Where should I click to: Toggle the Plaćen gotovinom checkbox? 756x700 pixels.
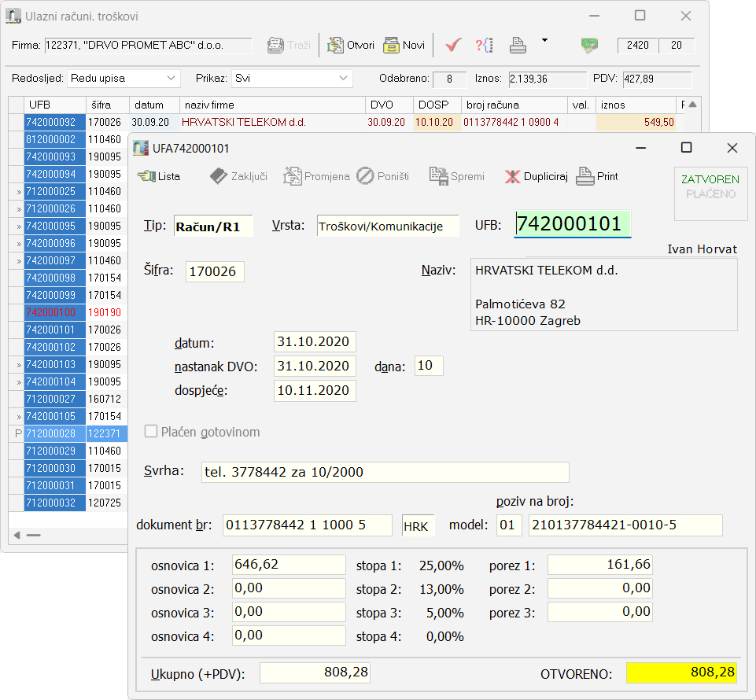(151, 432)
